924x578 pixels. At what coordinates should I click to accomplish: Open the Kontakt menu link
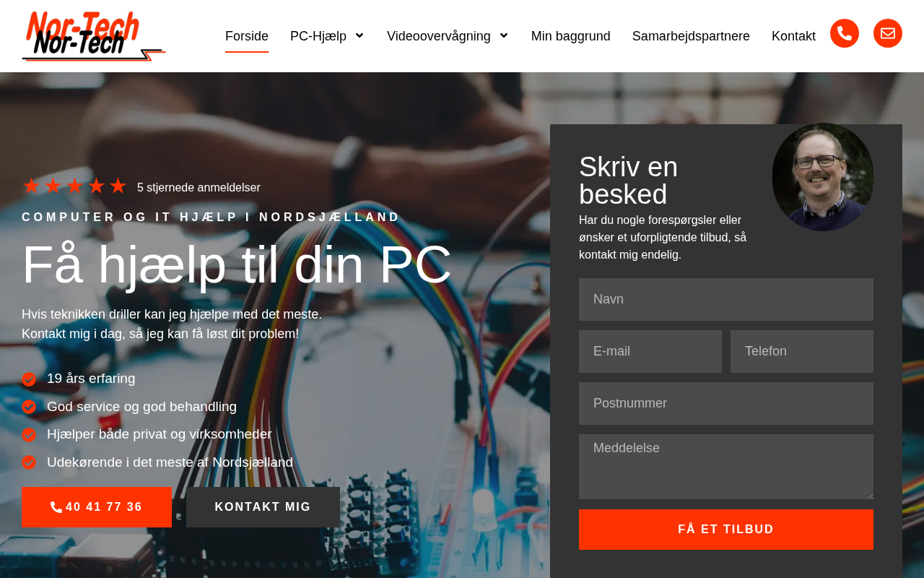pos(793,36)
